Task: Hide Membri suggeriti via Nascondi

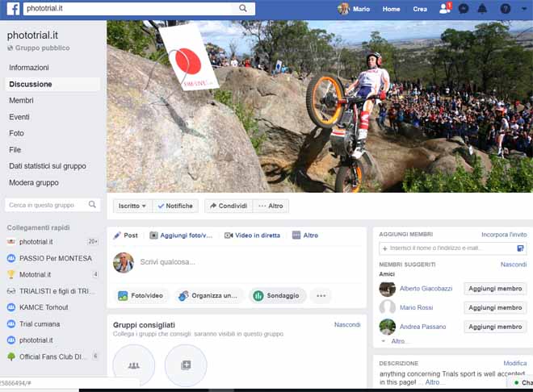Action: tap(514, 265)
